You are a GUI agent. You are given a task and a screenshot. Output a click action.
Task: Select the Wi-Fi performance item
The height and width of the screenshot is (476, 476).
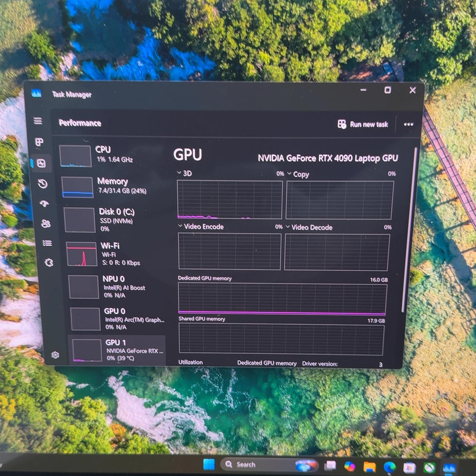[x=115, y=254]
